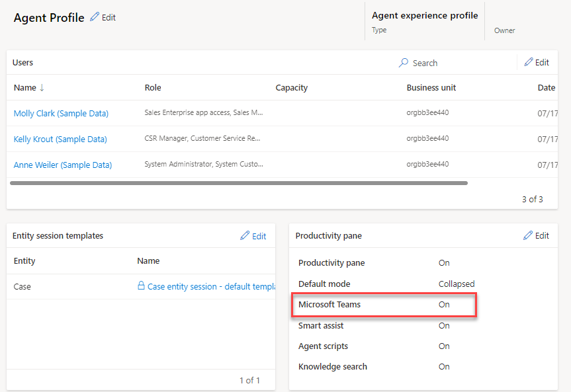The width and height of the screenshot is (571, 392).
Task: Open Molly Clark (Sample Data) user
Action: coord(61,114)
